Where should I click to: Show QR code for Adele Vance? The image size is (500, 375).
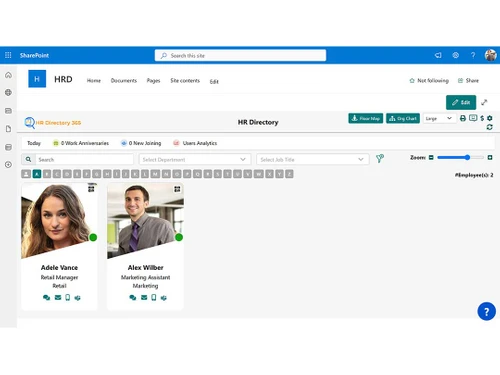coord(91,189)
